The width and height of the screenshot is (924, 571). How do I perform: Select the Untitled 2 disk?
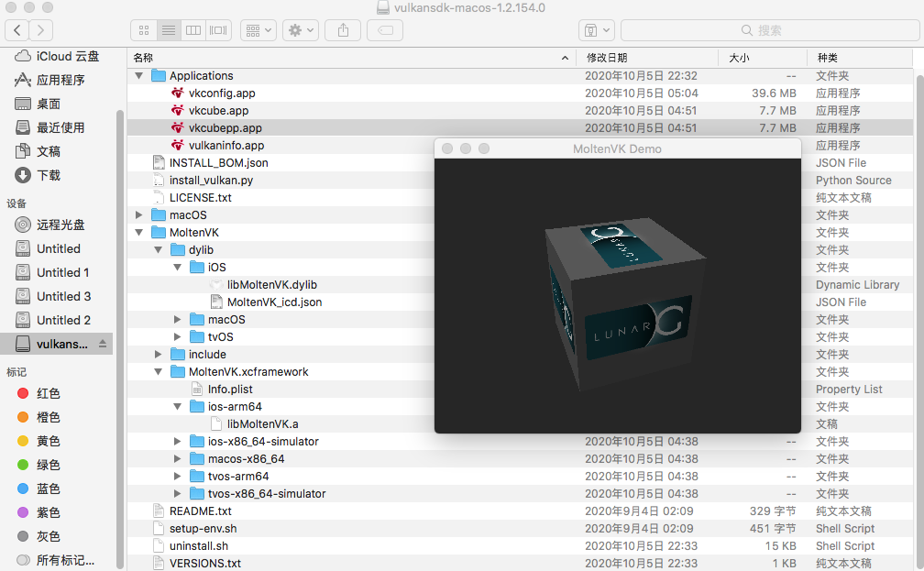click(52, 320)
